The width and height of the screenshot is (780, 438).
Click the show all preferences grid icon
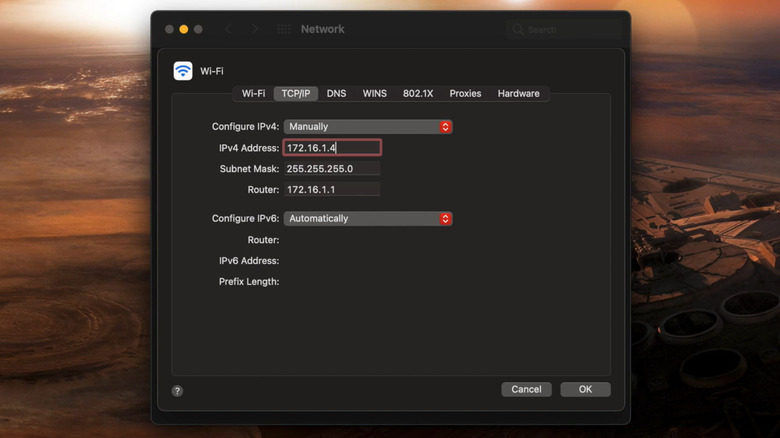(284, 29)
